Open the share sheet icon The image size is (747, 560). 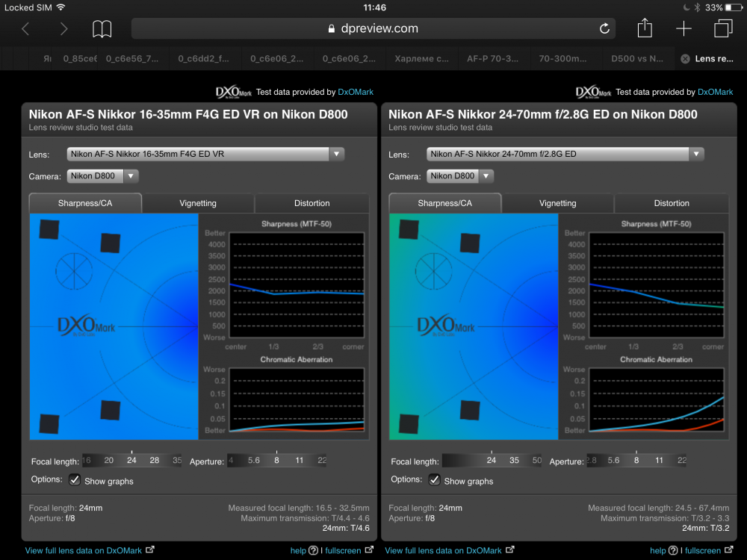pos(645,28)
